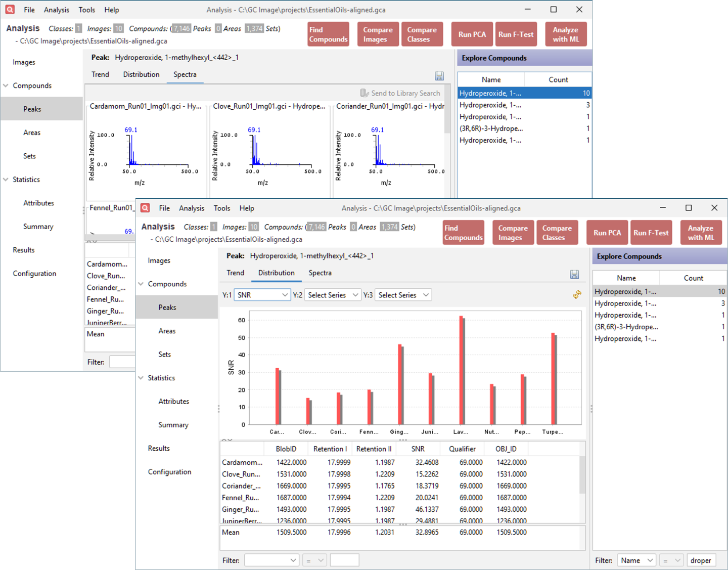The image size is (728, 570).
Task: Click Find Compounds in the back window
Action: click(x=328, y=34)
